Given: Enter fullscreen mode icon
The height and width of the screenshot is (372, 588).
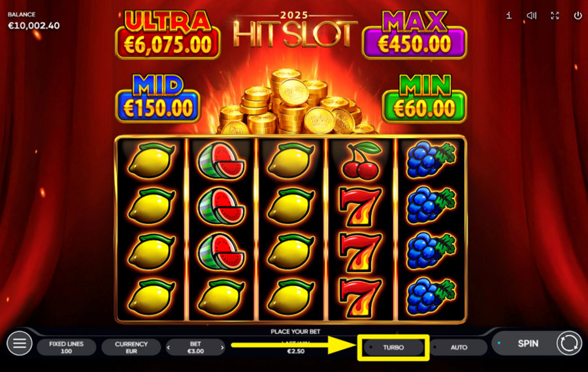Looking at the screenshot, I should tap(555, 16).
